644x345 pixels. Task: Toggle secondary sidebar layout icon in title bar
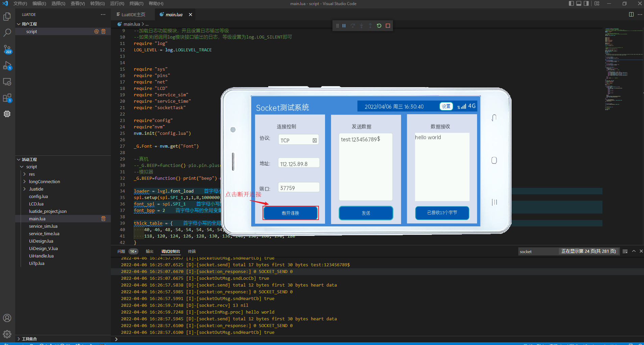click(586, 3)
